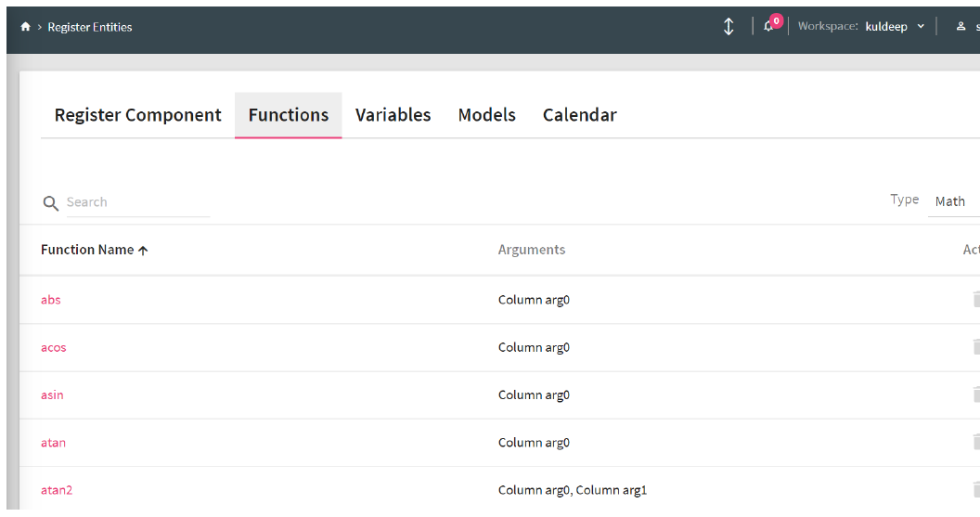Click the home icon in breadcrumb

point(25,27)
